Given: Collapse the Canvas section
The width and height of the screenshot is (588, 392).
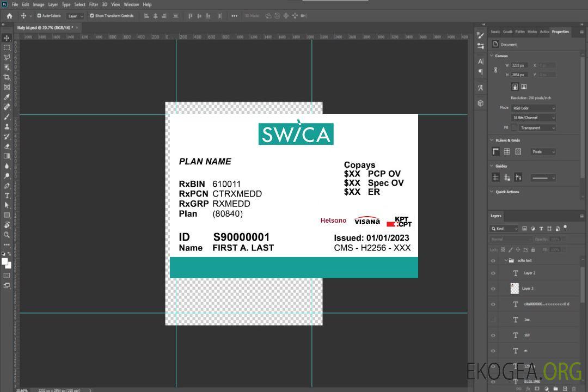Looking at the screenshot, I should pos(492,56).
